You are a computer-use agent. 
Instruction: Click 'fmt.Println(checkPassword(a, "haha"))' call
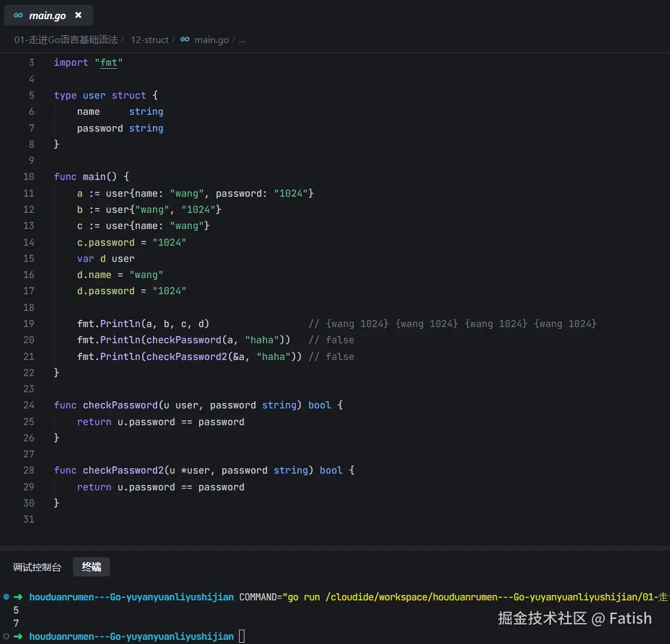pos(183,340)
